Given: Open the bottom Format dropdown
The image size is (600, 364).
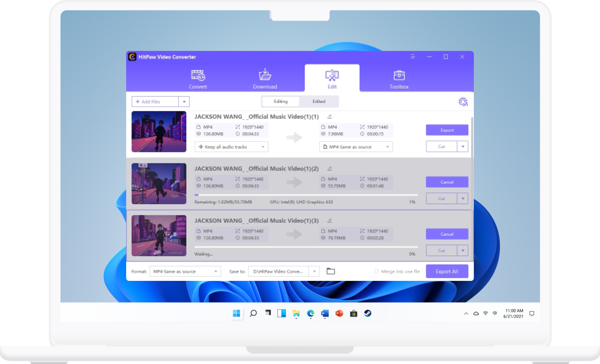Looking at the screenshot, I should coord(185,272).
